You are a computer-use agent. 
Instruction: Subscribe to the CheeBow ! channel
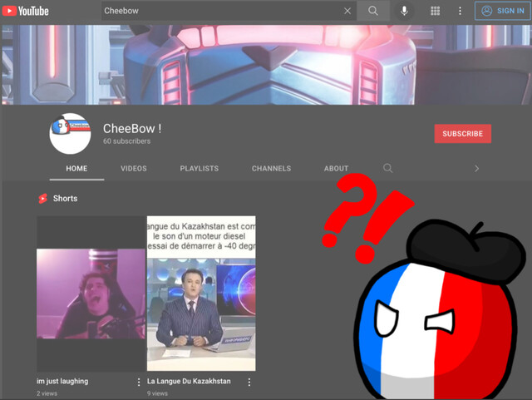[x=463, y=134]
